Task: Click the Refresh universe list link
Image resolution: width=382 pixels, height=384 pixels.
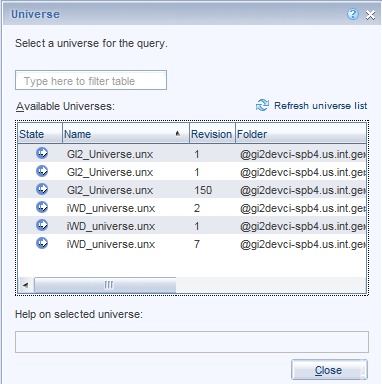Action: tap(320, 106)
